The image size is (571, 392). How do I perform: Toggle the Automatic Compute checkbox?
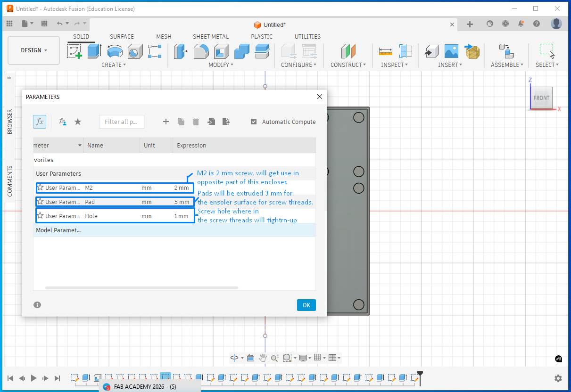point(254,122)
